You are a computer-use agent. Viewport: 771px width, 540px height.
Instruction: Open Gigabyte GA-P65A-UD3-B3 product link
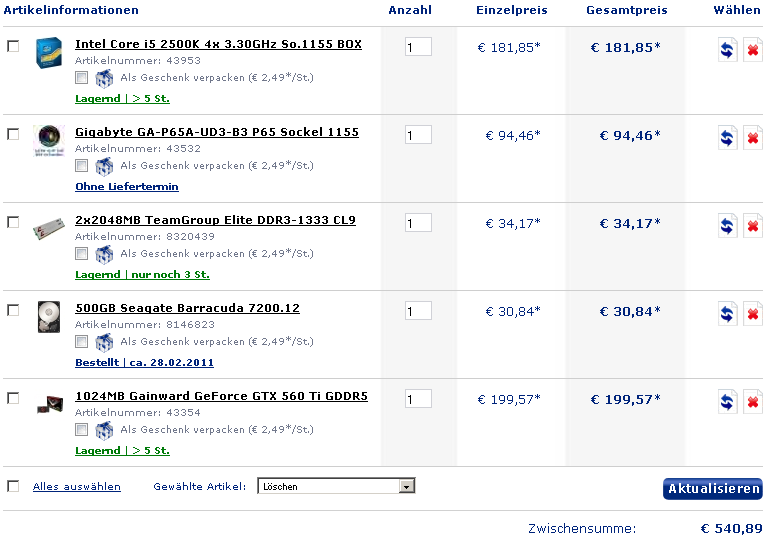tap(217, 132)
